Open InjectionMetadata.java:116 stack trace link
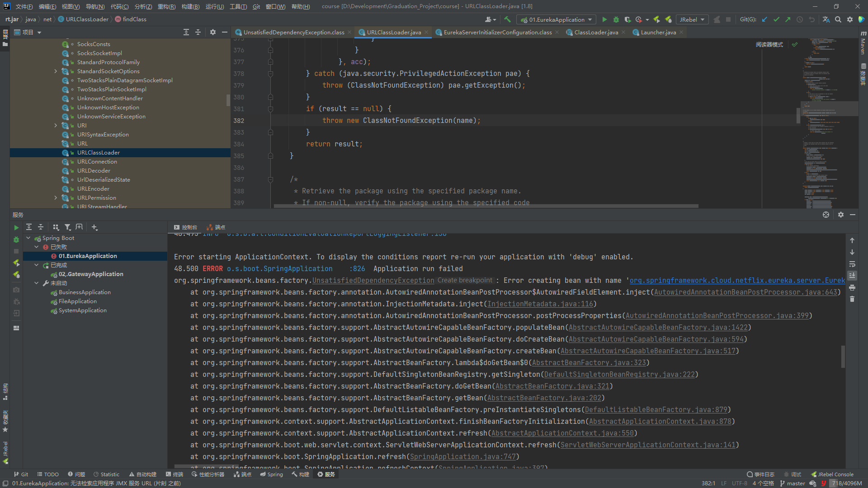 pos(540,304)
